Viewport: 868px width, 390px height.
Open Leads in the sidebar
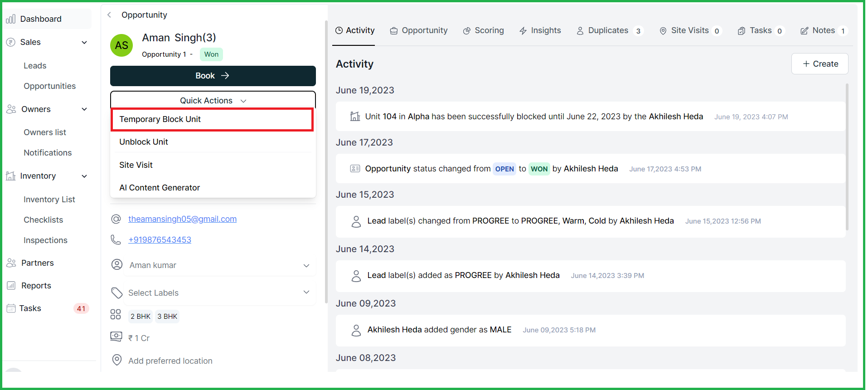coord(35,66)
